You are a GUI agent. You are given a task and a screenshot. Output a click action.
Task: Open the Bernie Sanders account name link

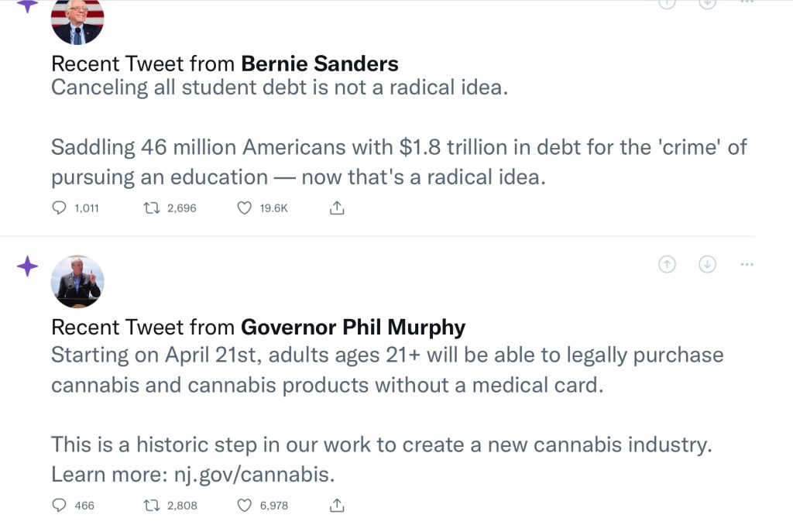point(320,63)
